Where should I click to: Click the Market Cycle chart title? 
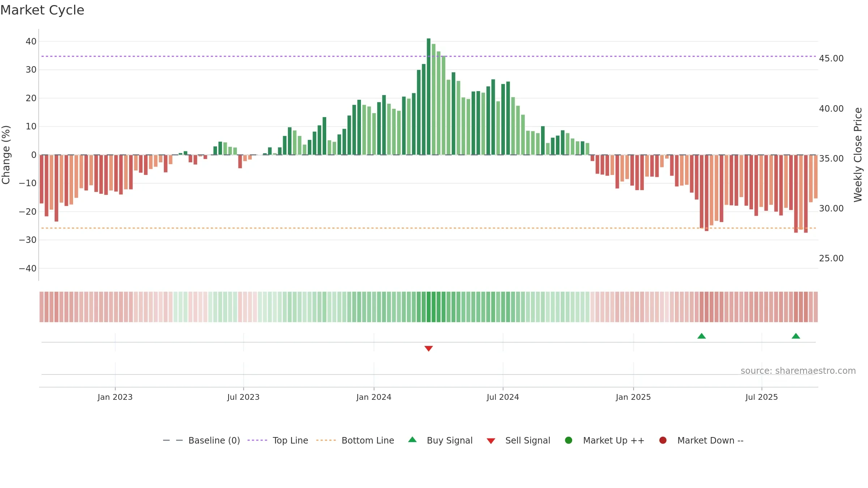pyautogui.click(x=42, y=10)
